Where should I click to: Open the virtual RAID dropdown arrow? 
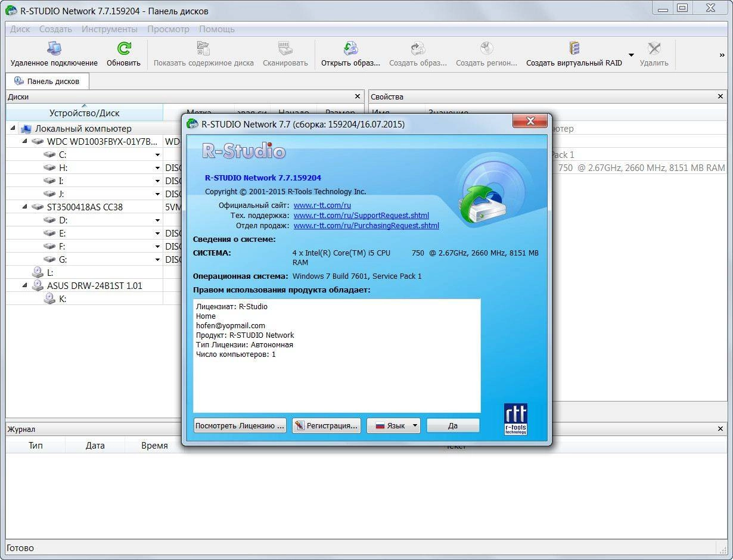(x=631, y=55)
